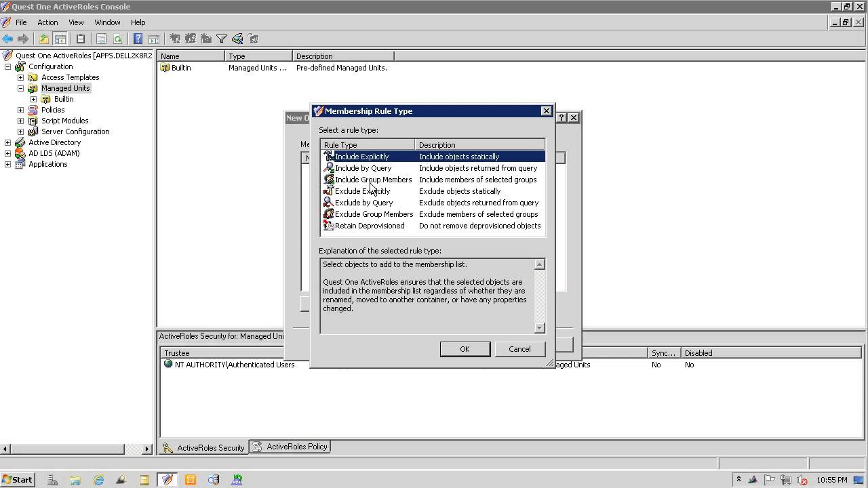Open Server Manager from the taskbar
Screen dimensions: 868x488
point(53,480)
